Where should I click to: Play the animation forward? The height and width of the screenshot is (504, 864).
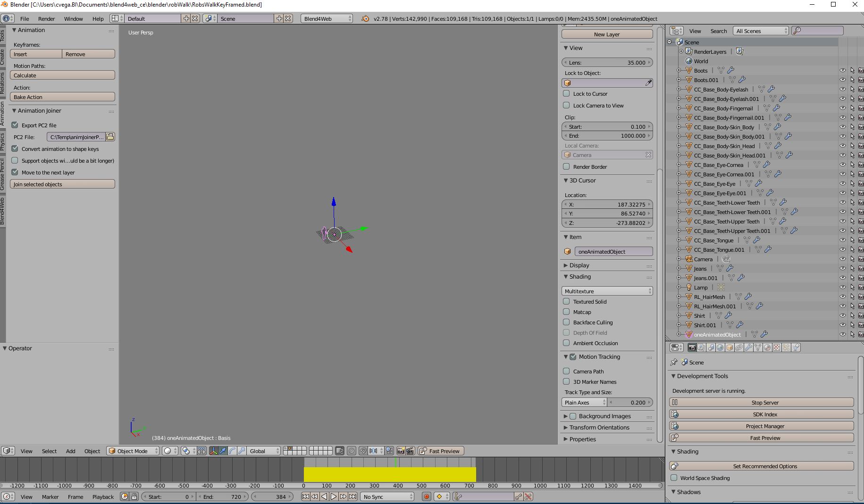(x=334, y=496)
